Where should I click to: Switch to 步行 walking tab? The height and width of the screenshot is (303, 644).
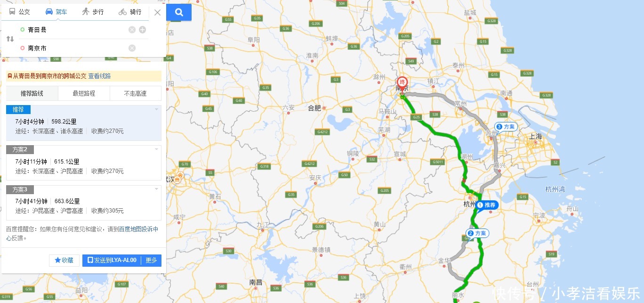pyautogui.click(x=92, y=12)
